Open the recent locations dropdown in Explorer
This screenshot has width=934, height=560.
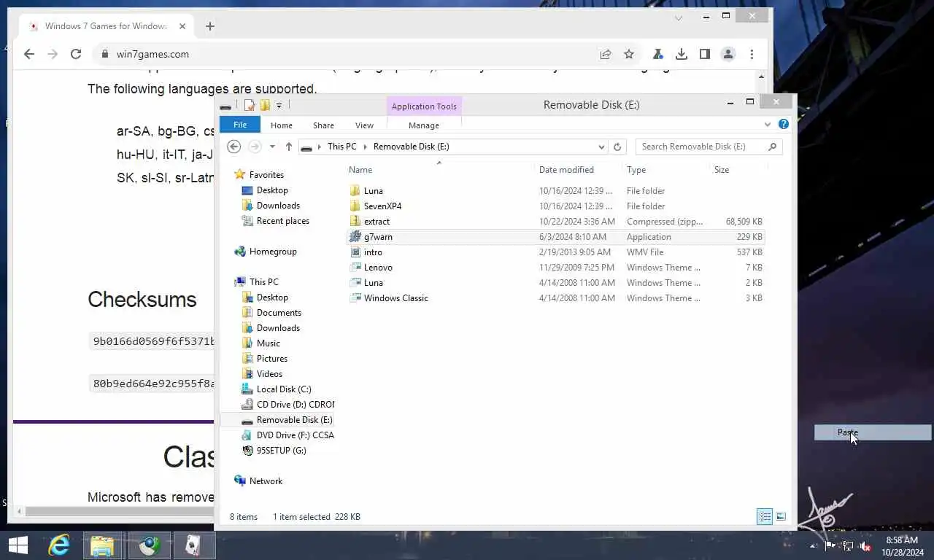click(x=272, y=147)
